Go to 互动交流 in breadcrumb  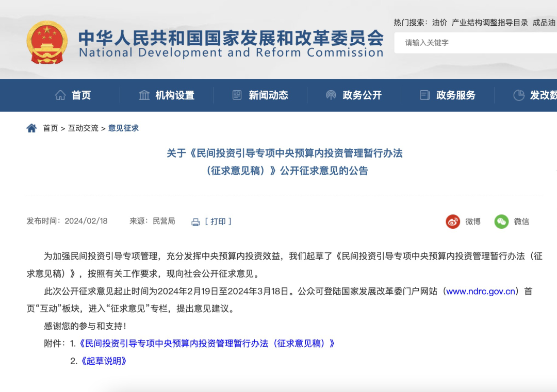pos(83,128)
